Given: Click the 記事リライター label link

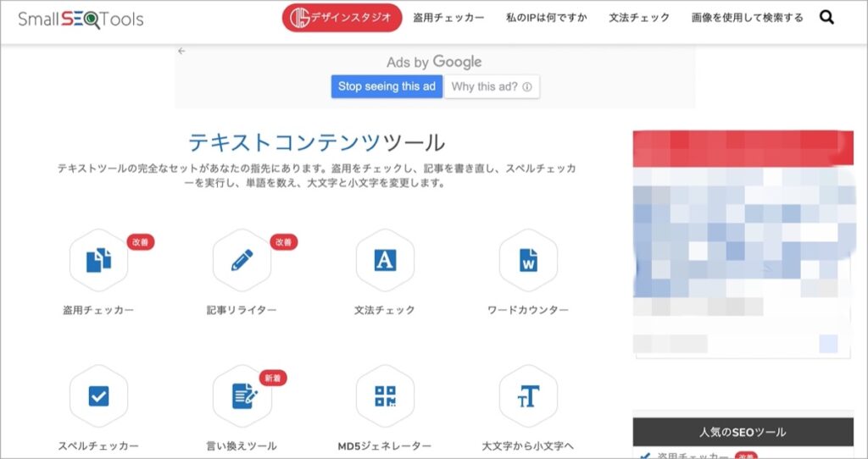Looking at the screenshot, I should [242, 310].
